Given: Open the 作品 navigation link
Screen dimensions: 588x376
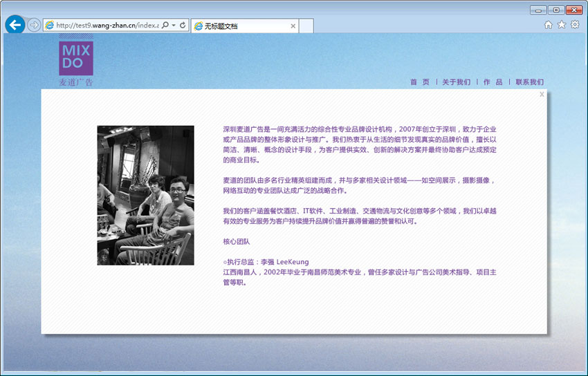Looking at the screenshot, I should [x=493, y=82].
